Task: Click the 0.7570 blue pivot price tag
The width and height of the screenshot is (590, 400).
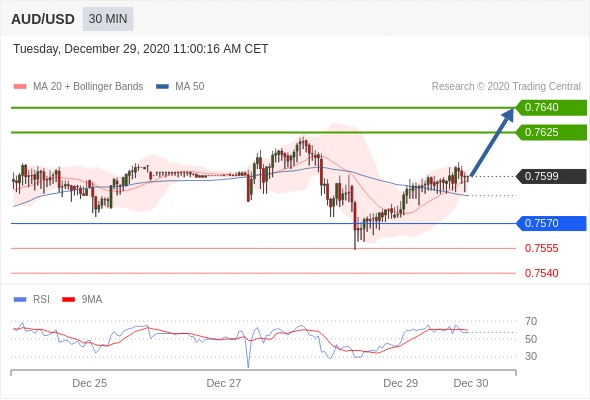Action: click(551, 224)
